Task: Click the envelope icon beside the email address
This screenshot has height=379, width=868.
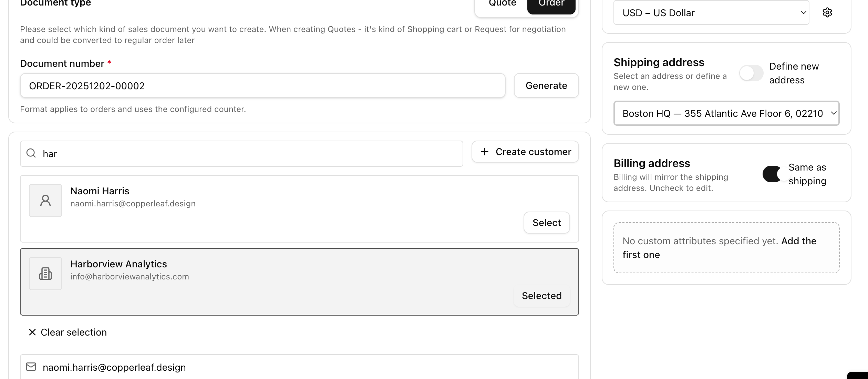Action: (x=31, y=367)
